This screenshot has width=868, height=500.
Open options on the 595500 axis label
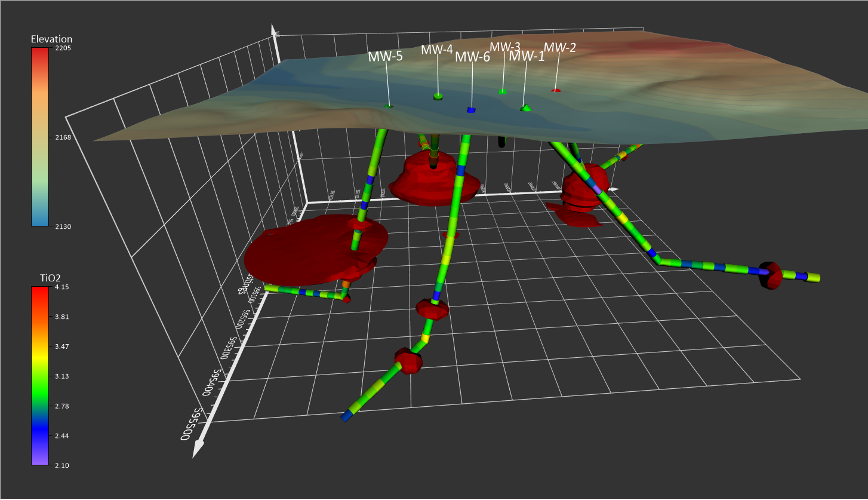tap(191, 424)
